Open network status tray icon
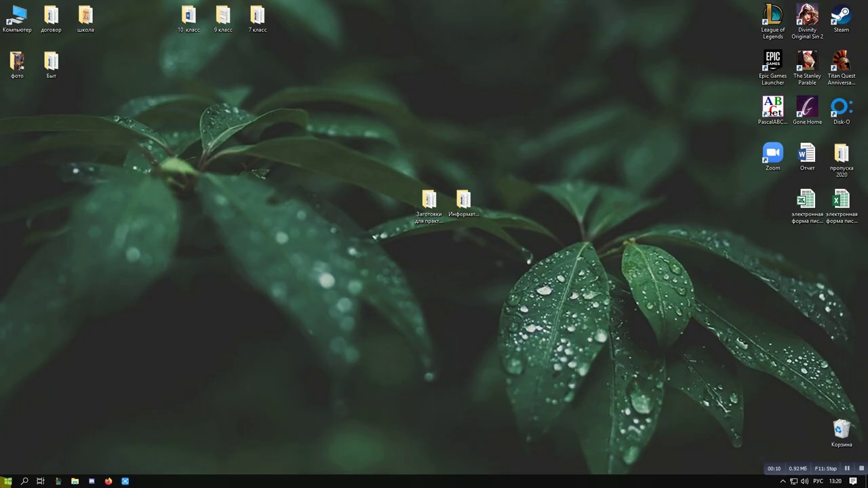868x488 pixels. 793,481
